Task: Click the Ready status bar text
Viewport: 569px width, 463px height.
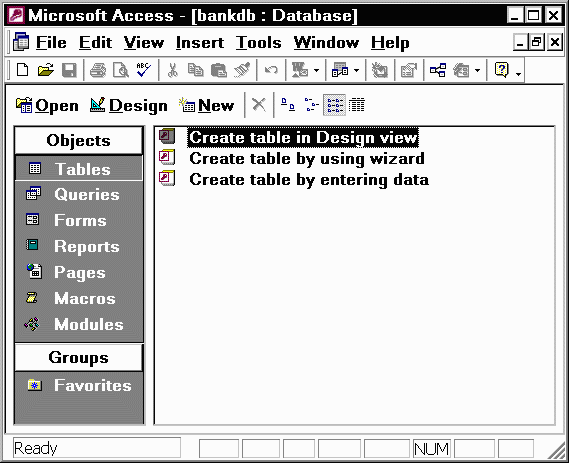Action: (x=36, y=448)
